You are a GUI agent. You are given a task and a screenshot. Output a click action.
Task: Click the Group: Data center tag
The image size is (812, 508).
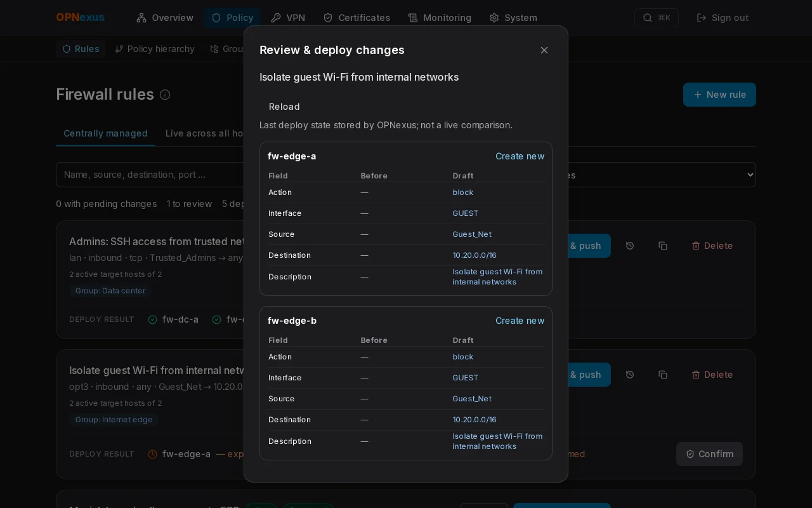tap(110, 291)
